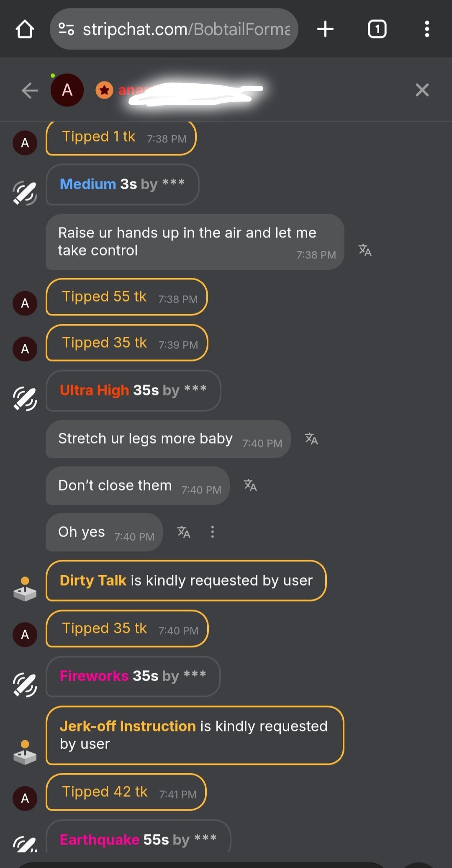Tap the site settings icon in address bar
The width and height of the screenshot is (452, 868).
point(66,29)
